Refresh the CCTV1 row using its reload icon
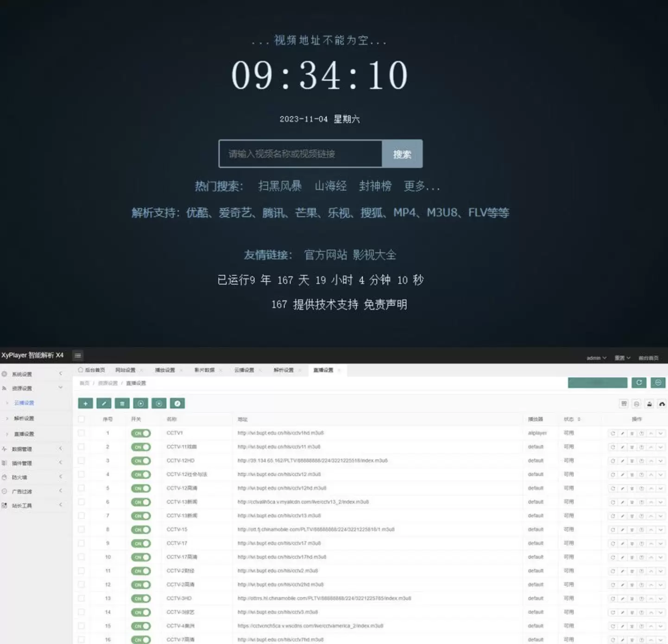 pyautogui.click(x=613, y=433)
